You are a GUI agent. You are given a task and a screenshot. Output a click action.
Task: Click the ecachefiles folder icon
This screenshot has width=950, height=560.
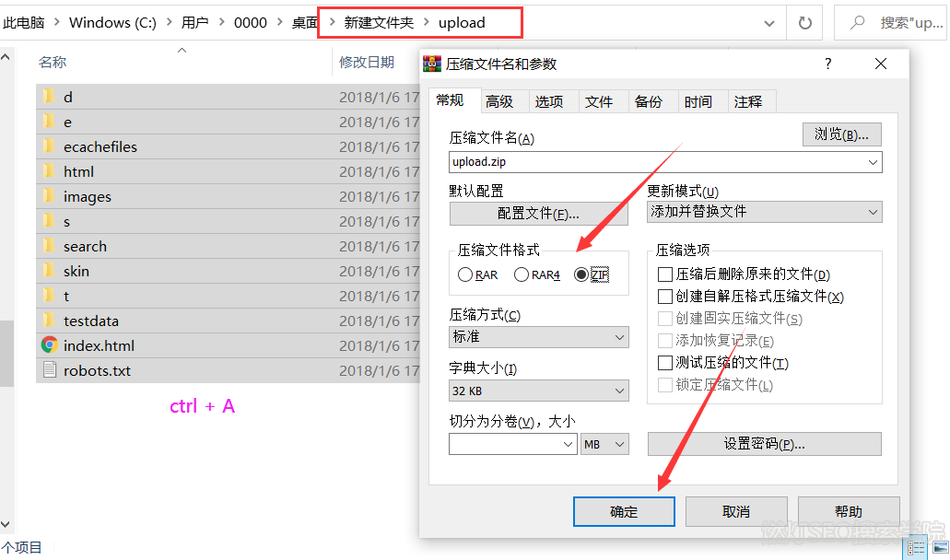pyautogui.click(x=49, y=146)
